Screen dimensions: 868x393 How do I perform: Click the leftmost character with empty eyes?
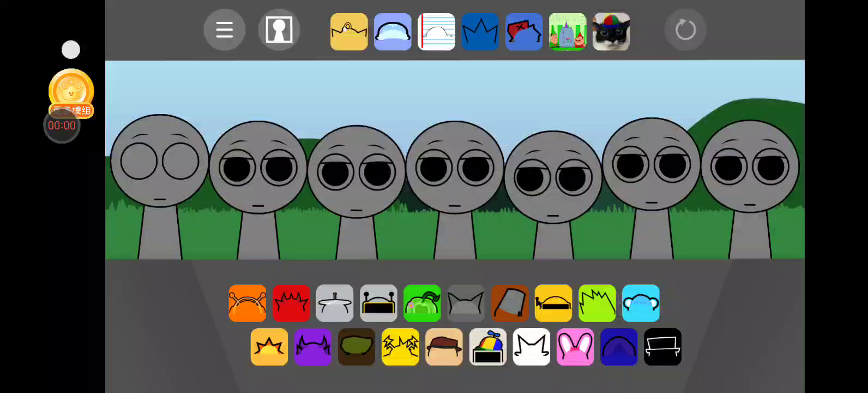pos(159,164)
